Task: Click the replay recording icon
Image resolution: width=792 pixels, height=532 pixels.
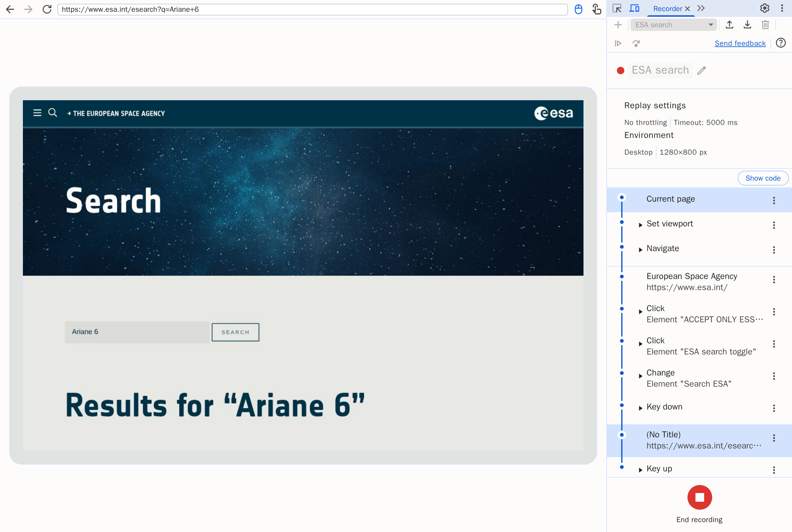Action: [x=618, y=43]
